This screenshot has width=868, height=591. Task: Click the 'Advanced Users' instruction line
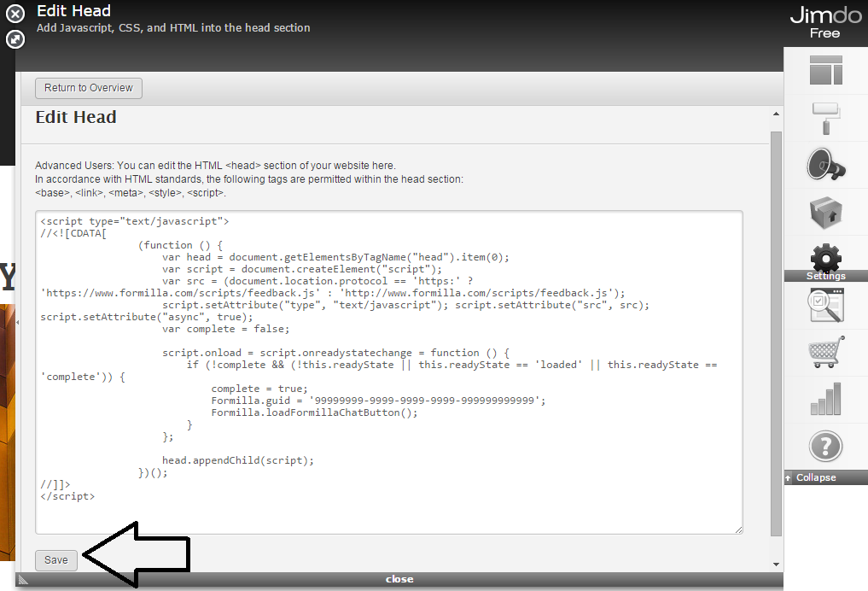pyautogui.click(x=215, y=166)
